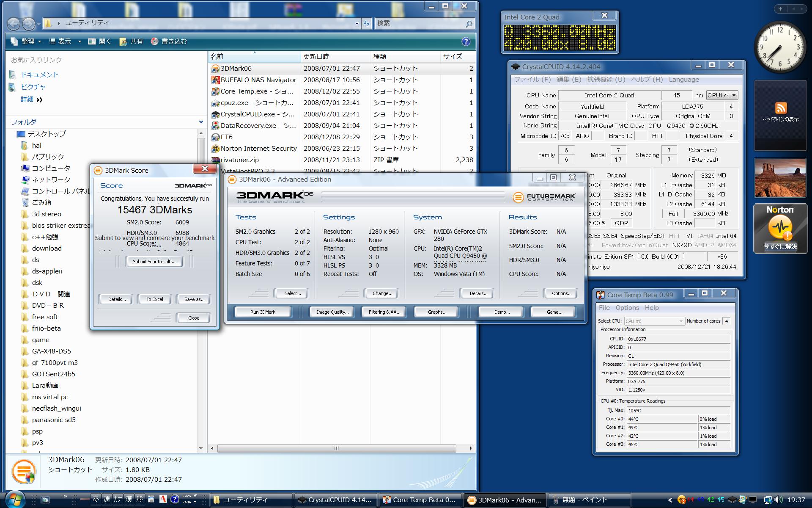Click the Graphs button in 3DMark06
The height and width of the screenshot is (508, 812).
(x=437, y=312)
